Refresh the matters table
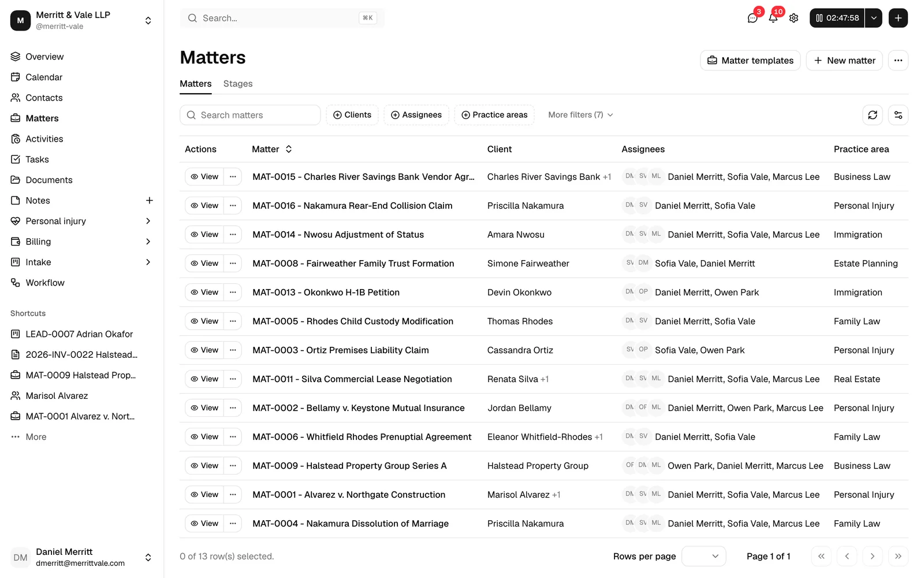This screenshot has width=924, height=578. coord(873,115)
